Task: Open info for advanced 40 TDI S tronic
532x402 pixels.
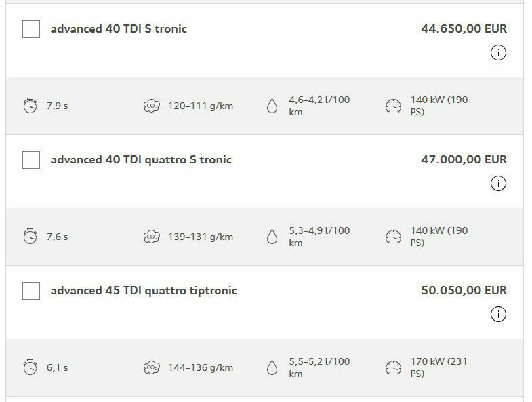Action: click(x=498, y=53)
